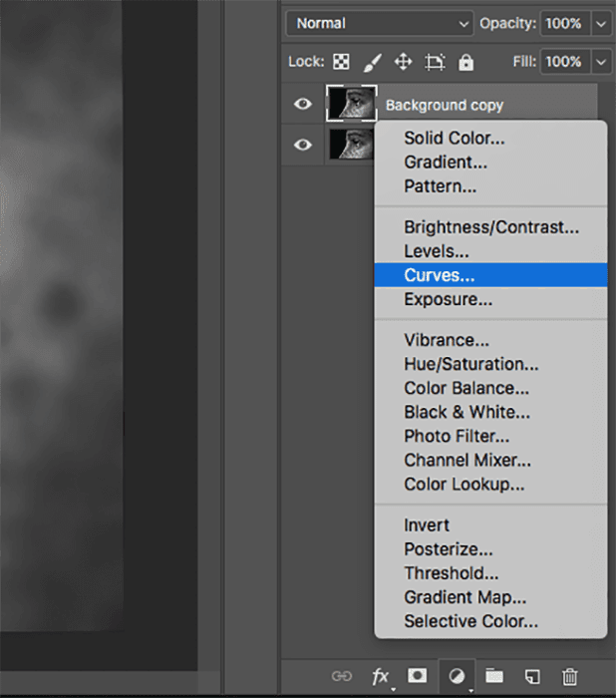
Task: Select Exposure... adjustment
Action: 491,299
